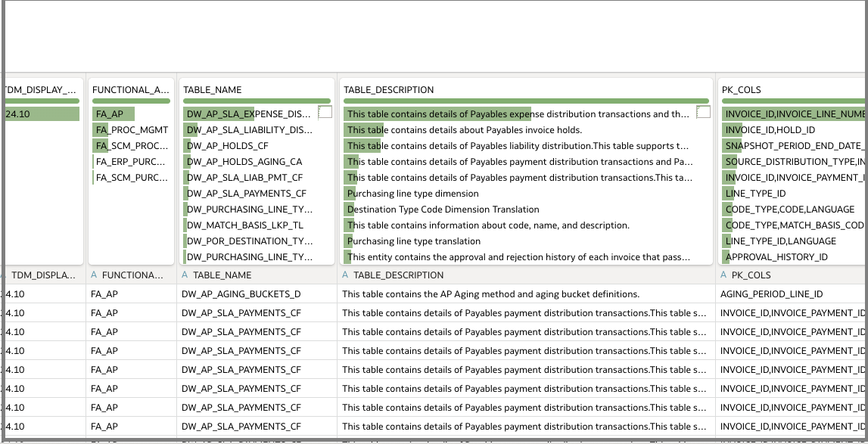Click the text type icon beside TABLE_NAME column
Screen dimensions: 868x444
(185, 275)
